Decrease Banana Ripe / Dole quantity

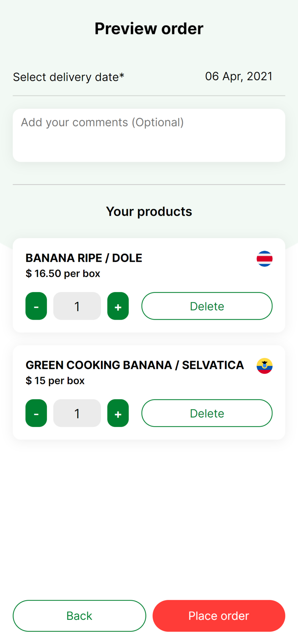pos(36,306)
